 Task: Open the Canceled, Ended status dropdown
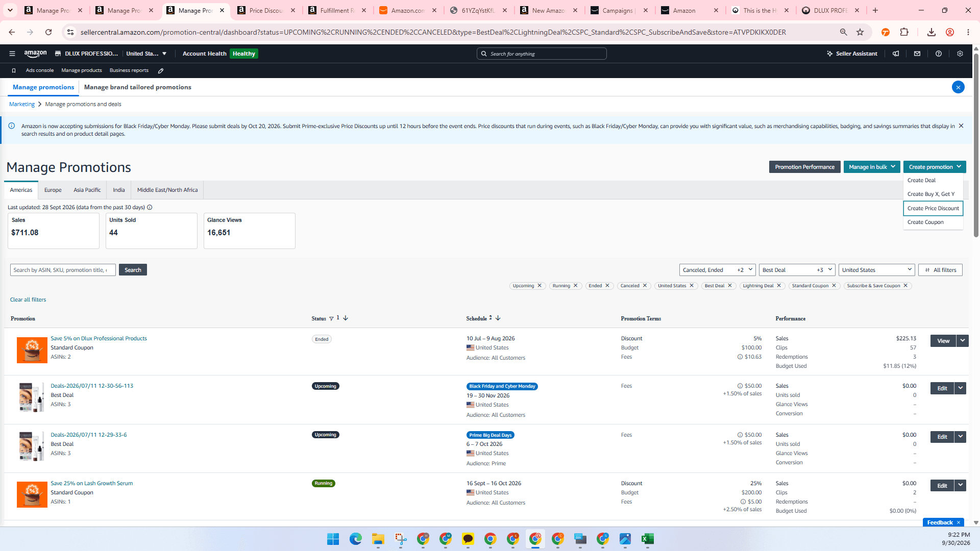(x=717, y=270)
